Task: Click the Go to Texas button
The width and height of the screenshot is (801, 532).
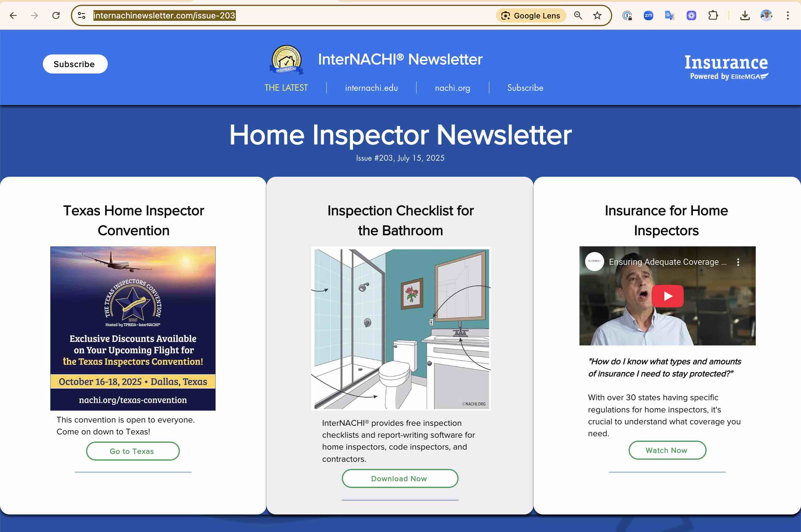Action: (x=133, y=451)
